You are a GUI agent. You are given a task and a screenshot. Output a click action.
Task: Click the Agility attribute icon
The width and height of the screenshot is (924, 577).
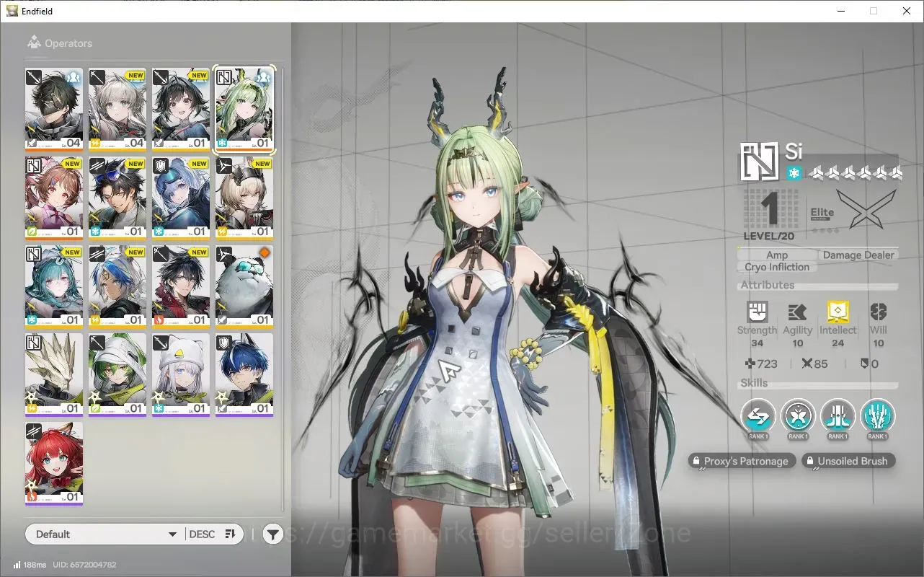[x=797, y=312]
